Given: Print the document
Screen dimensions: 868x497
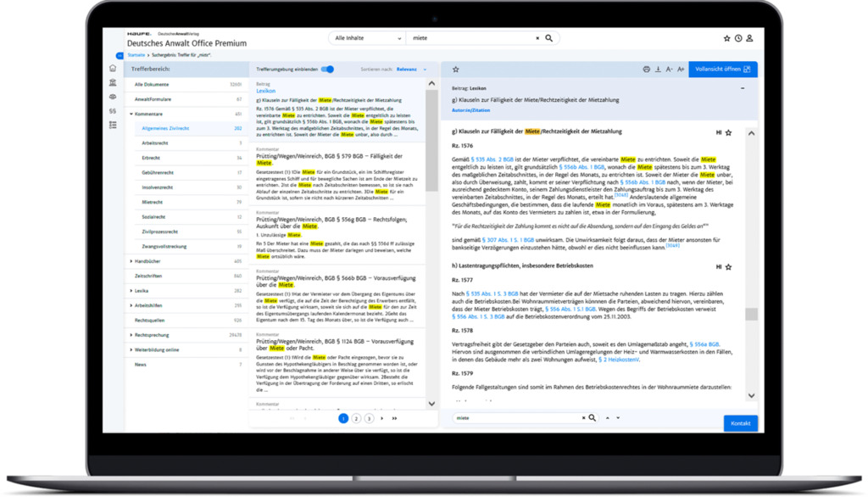Looking at the screenshot, I should point(646,70).
